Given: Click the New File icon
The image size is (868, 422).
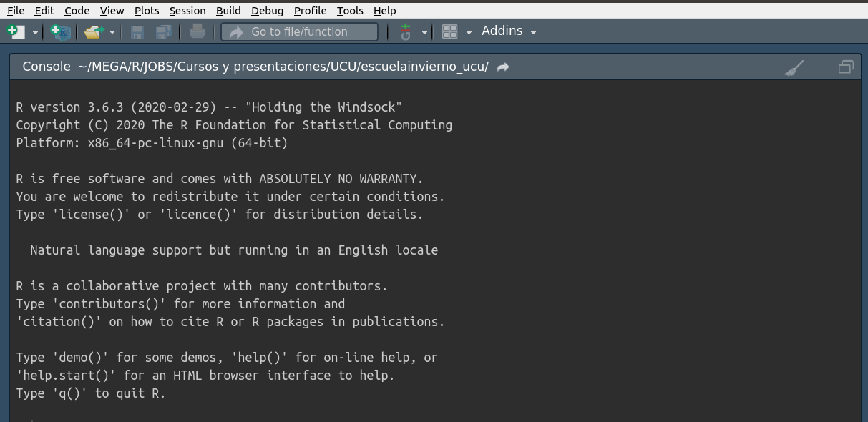Looking at the screenshot, I should coord(15,31).
